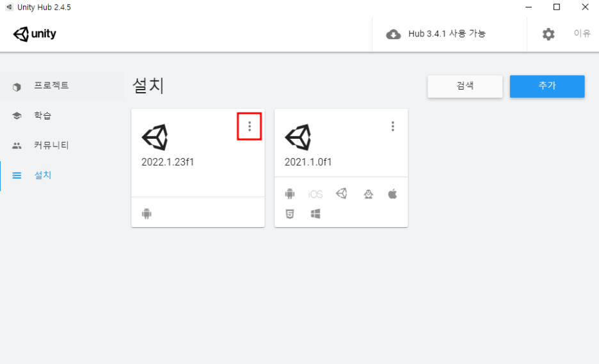Image resolution: width=599 pixels, height=364 pixels.
Task: Open the three-dot menu for Unity 2022.1.23f1
Action: 250,127
